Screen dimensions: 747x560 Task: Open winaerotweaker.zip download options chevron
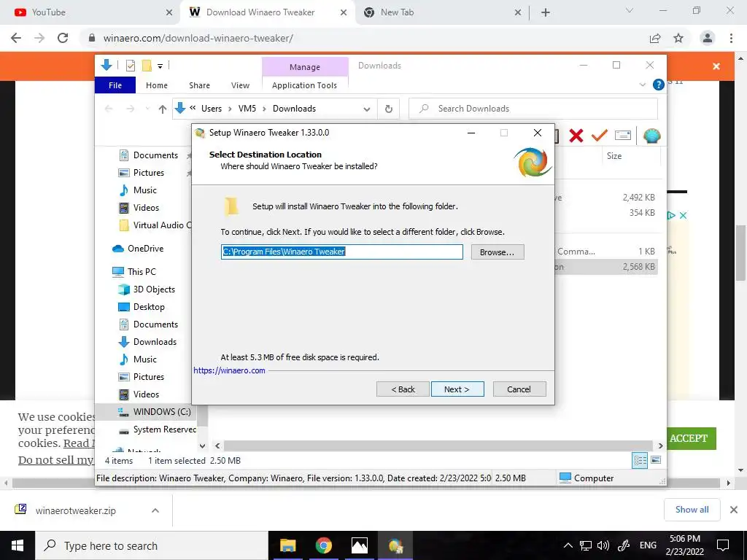[155, 510]
